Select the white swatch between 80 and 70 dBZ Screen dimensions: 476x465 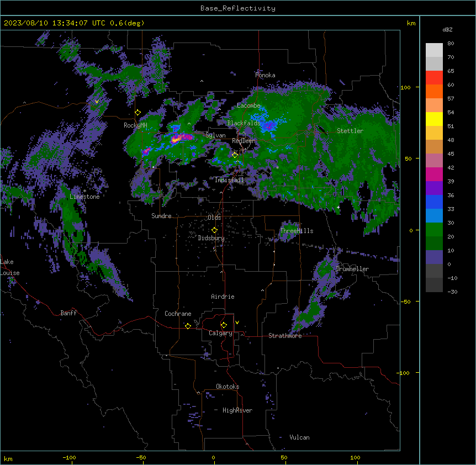click(434, 50)
